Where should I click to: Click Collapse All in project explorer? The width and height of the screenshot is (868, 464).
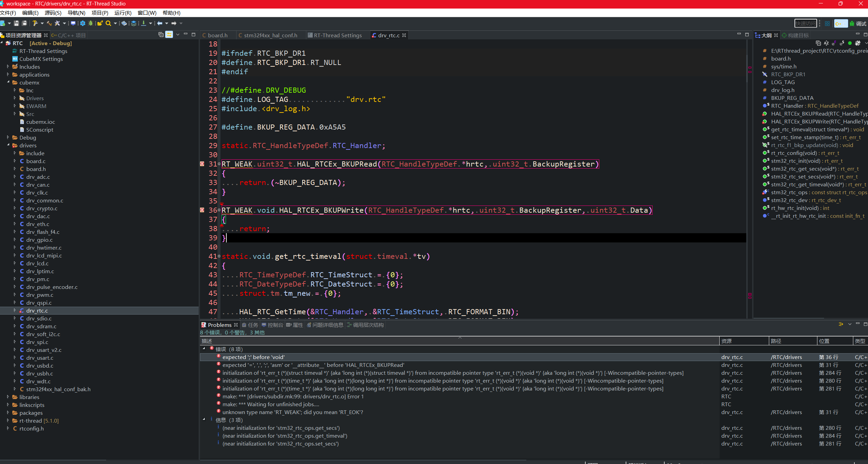pos(161,35)
